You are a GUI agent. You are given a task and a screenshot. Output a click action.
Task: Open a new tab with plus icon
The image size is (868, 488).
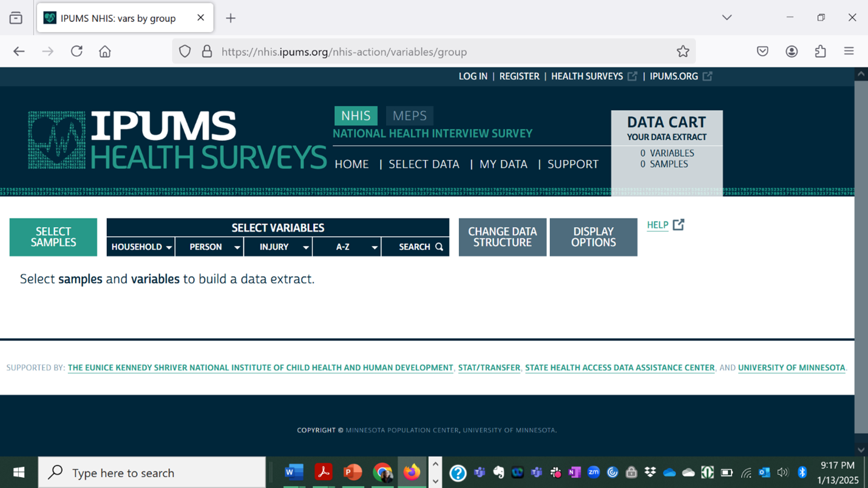click(x=231, y=18)
